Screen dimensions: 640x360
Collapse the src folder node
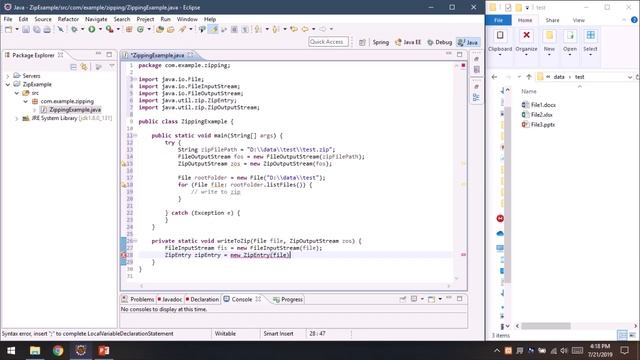coord(17,93)
